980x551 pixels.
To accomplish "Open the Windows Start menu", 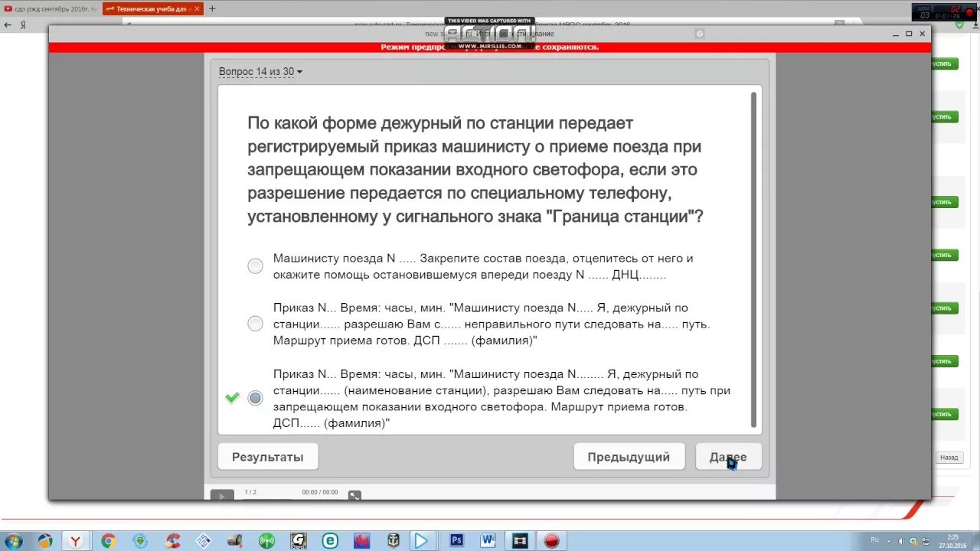I will 13,541.
